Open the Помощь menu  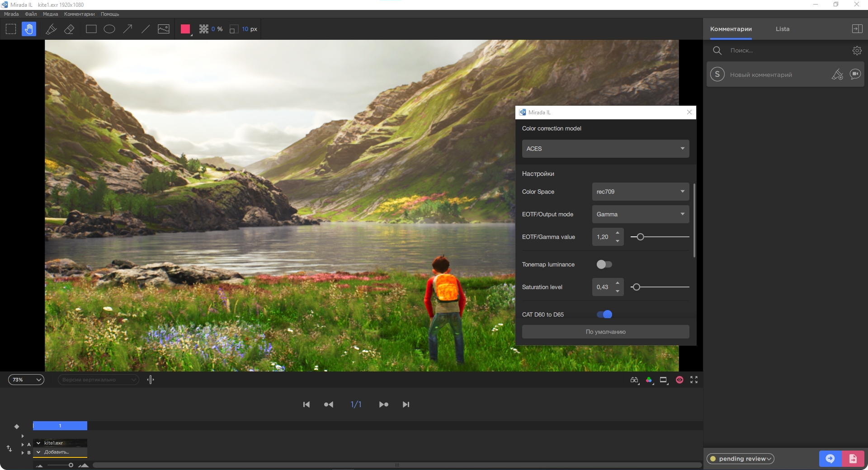click(x=110, y=14)
